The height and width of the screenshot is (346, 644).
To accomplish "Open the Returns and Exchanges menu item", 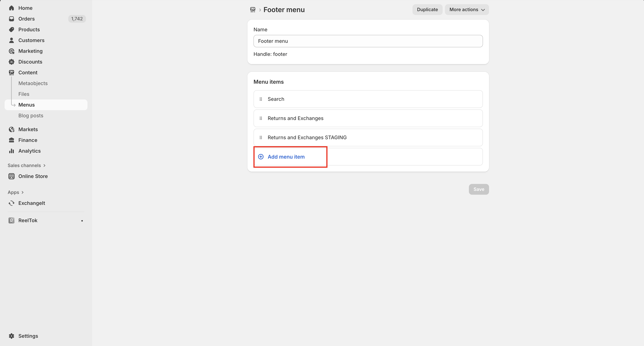I will tap(296, 118).
